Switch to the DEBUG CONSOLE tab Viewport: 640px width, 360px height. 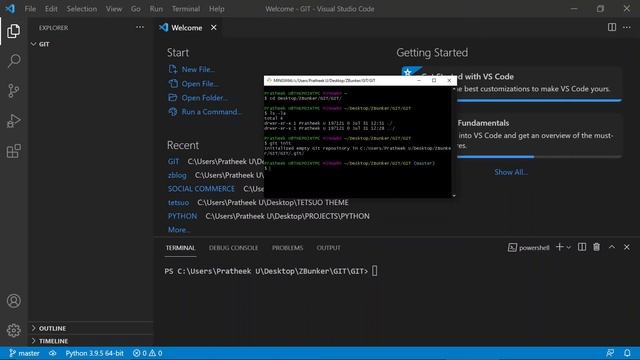(233, 248)
